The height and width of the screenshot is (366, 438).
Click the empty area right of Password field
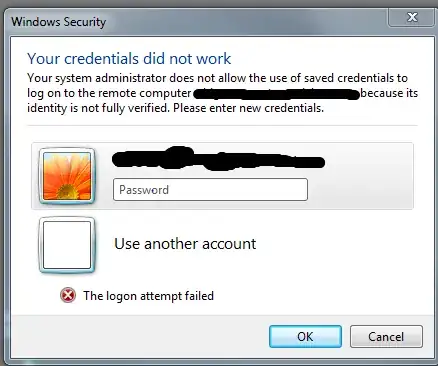(x=360, y=190)
